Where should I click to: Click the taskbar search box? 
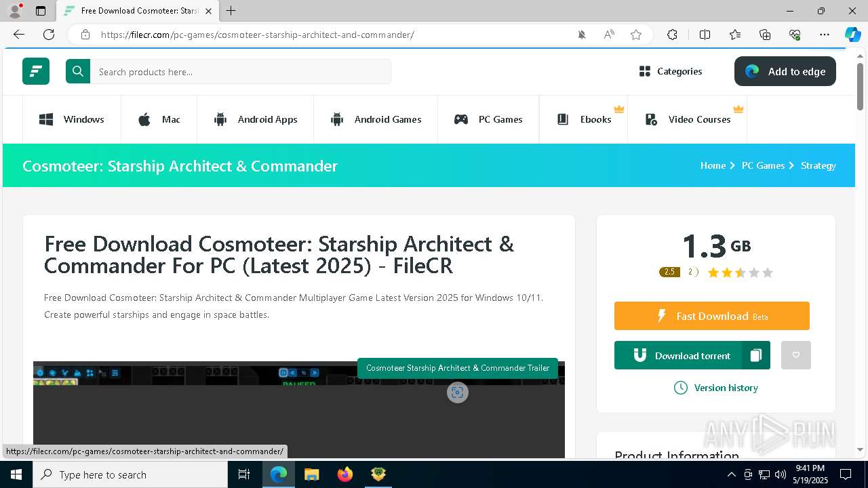[x=130, y=474]
